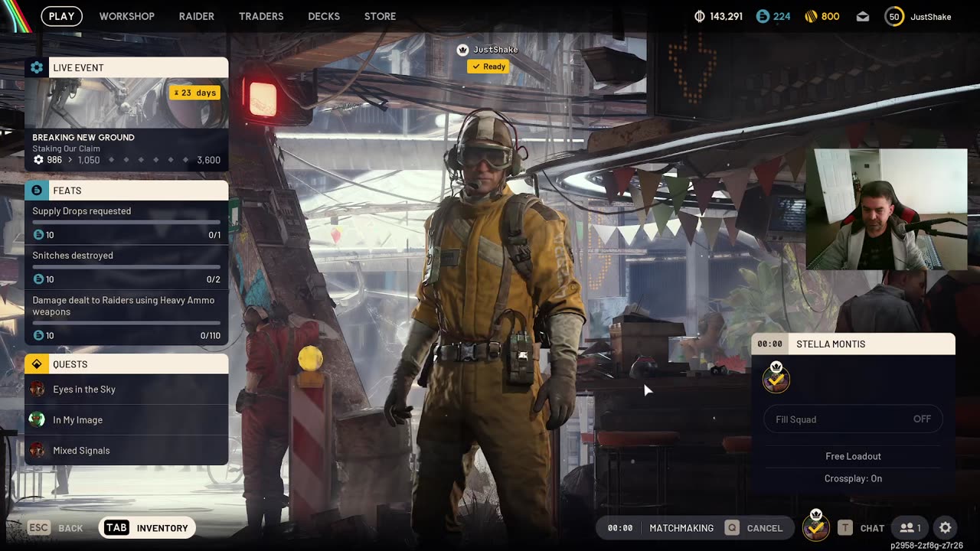Click the bottom bar squad ready portrait icon

(815, 526)
